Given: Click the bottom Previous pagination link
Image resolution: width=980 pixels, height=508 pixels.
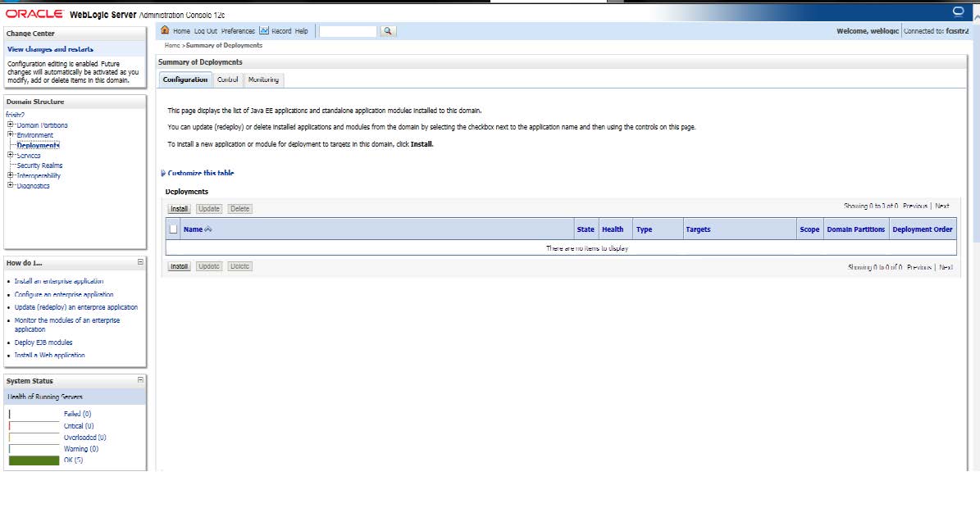Looking at the screenshot, I should (x=918, y=267).
